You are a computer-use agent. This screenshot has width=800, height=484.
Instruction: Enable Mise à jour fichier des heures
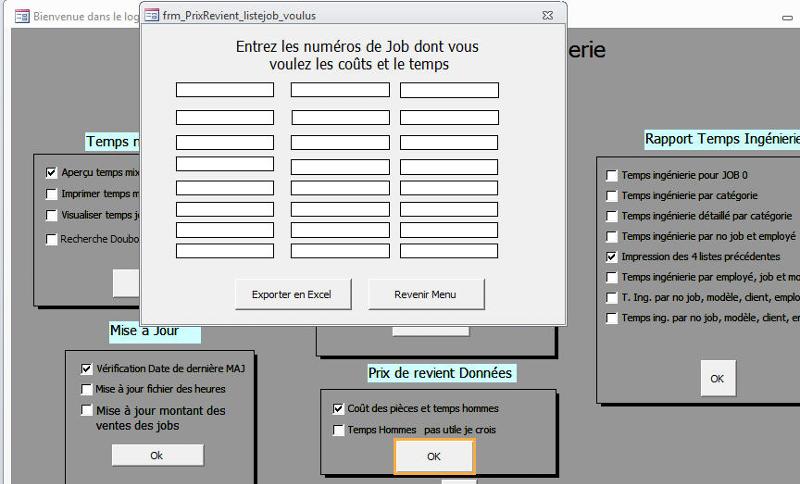[x=87, y=390]
